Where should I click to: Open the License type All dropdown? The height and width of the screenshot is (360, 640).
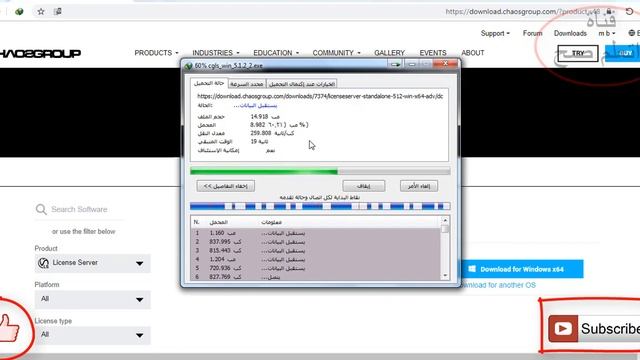coord(92,335)
